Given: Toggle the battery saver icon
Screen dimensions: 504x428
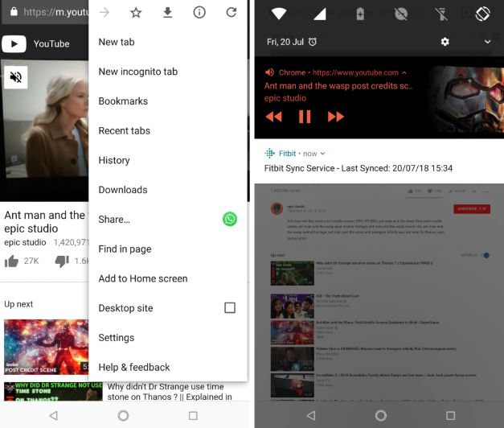Looking at the screenshot, I should [360, 14].
